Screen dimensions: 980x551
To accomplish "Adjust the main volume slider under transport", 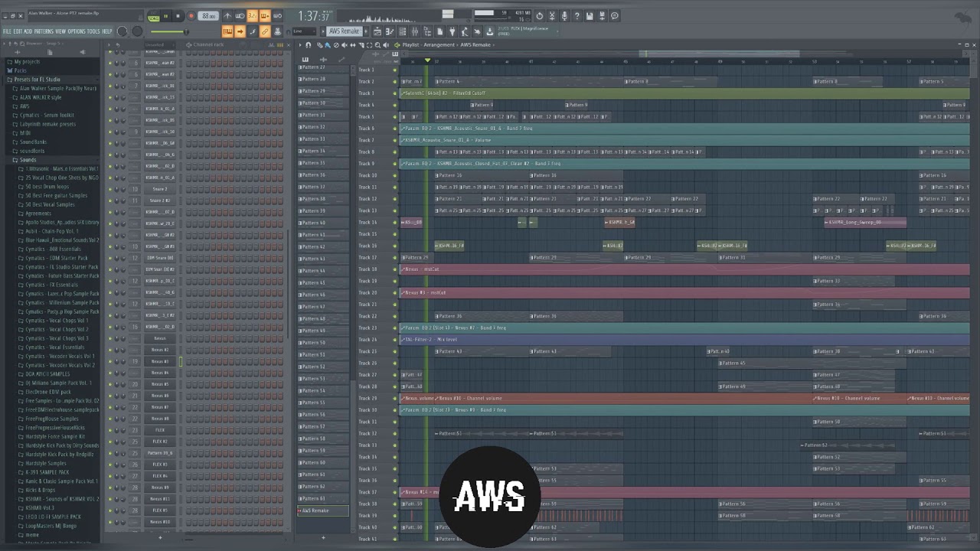I will (x=169, y=31).
